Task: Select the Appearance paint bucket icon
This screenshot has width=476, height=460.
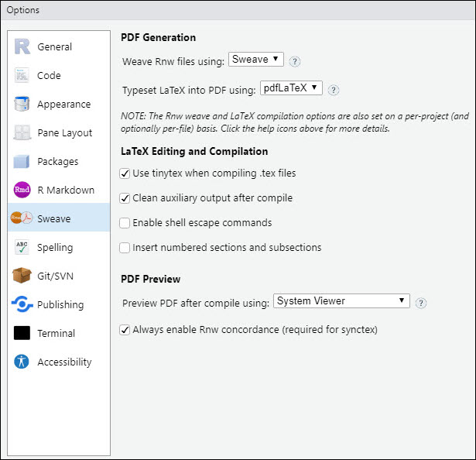Action: 22,104
